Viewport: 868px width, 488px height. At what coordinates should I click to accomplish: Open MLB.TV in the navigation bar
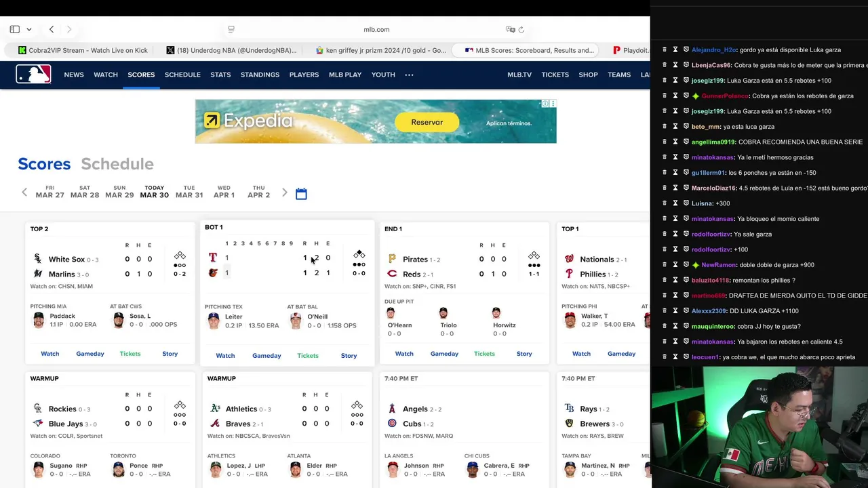[519, 75]
